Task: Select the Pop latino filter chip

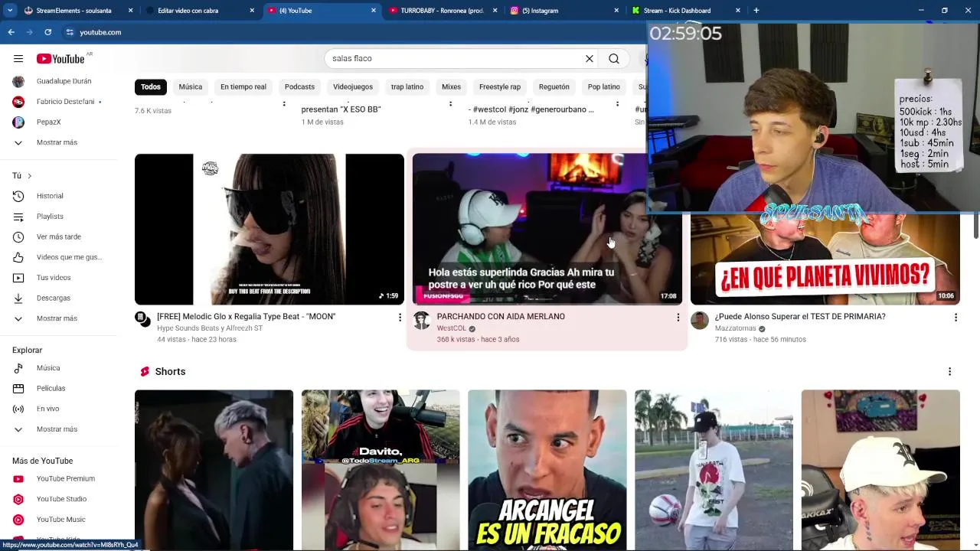Action: [604, 86]
